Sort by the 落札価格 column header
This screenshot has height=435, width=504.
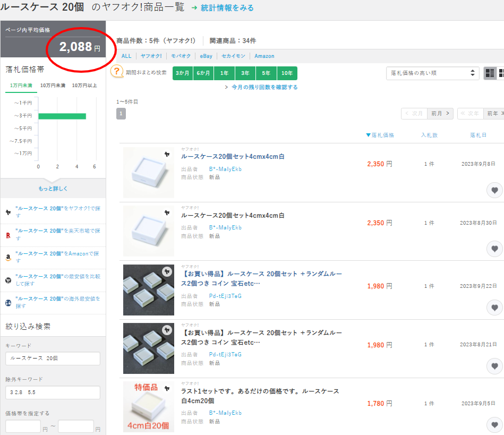[380, 135]
